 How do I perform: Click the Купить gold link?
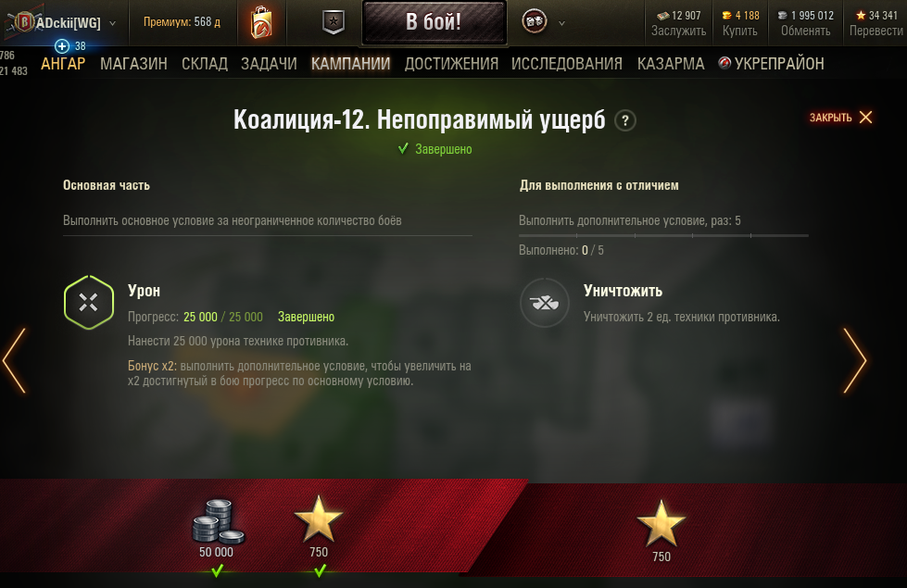point(740,31)
